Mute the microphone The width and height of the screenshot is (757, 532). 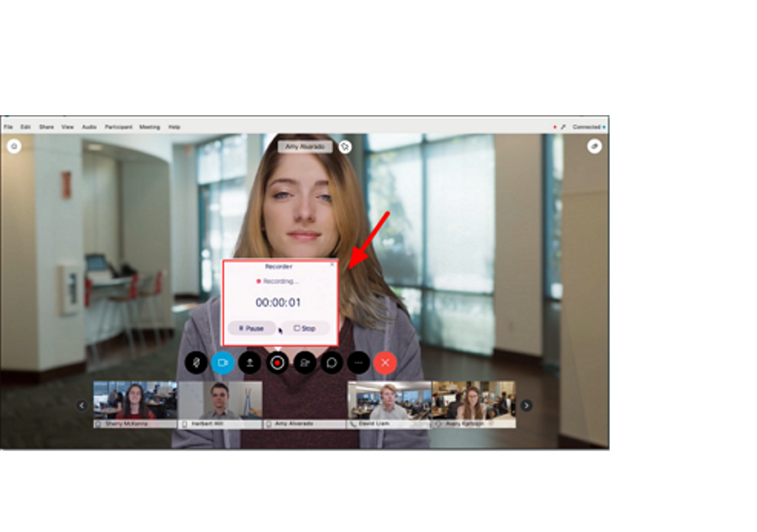195,363
